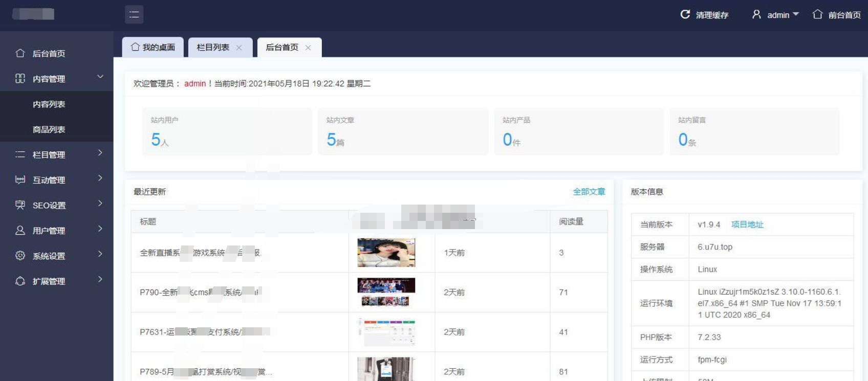Click the person icon beside 用户管理
The image size is (868, 381).
pos(20,230)
